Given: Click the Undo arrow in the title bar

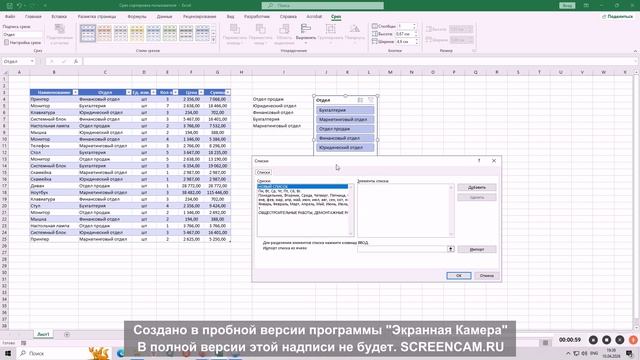Looking at the screenshot, I should point(19,6).
